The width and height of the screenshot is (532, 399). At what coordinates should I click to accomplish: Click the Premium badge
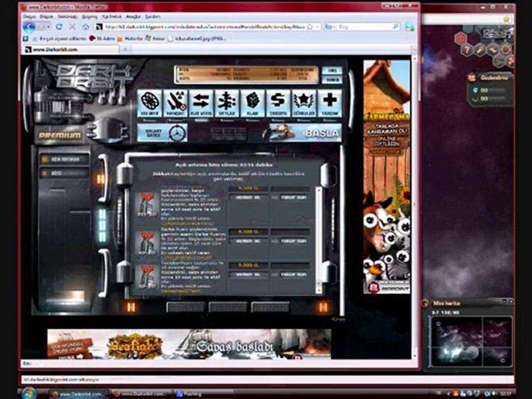pyautogui.click(x=60, y=135)
